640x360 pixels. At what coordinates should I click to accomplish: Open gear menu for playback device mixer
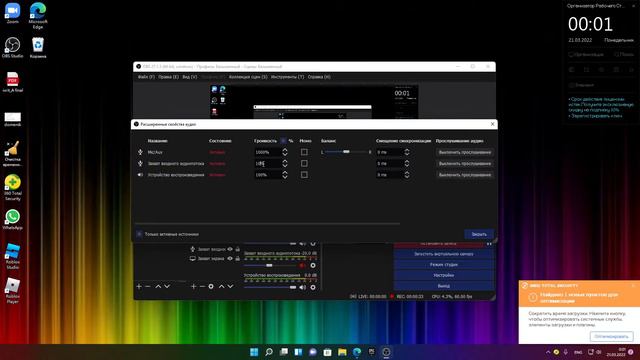313,287
